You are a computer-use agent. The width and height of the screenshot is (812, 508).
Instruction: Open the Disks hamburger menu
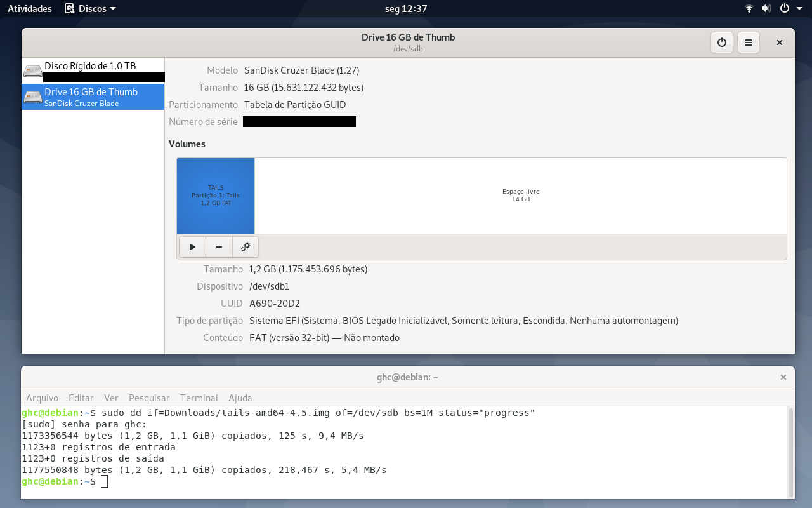pyautogui.click(x=748, y=43)
